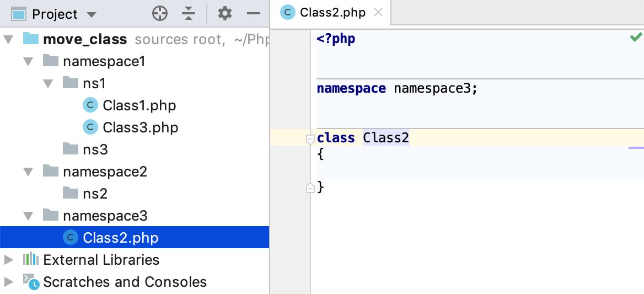644x294 pixels.
Task: Click the Scratches and Consoles icon
Action: 31,282
